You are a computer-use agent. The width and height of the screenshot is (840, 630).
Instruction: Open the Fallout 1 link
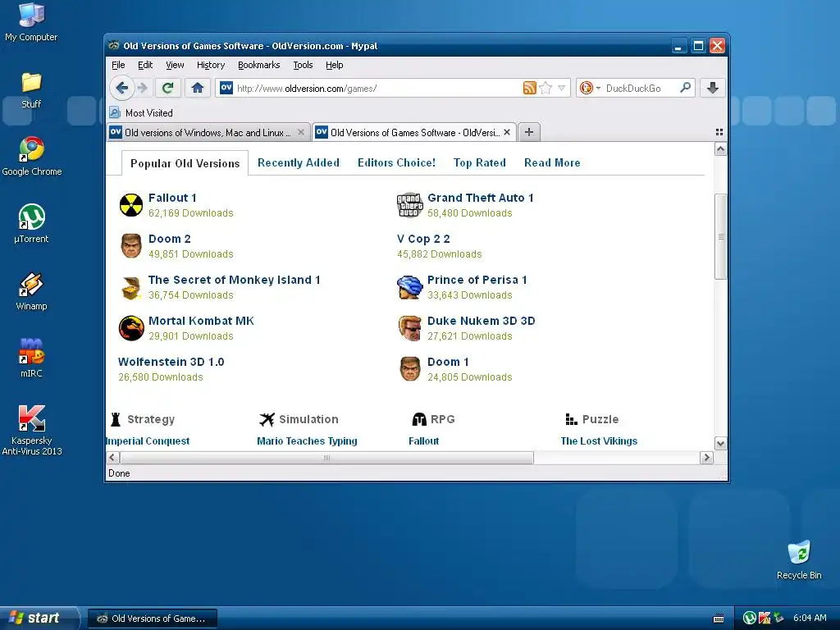172,198
